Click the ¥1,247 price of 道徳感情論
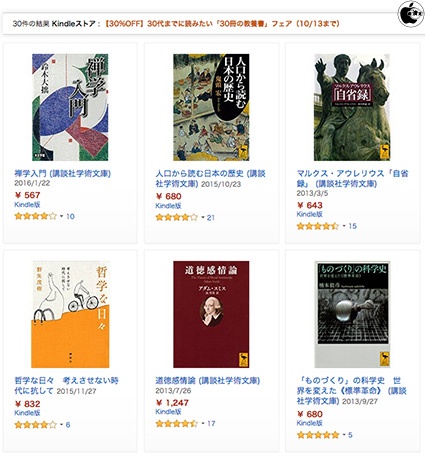The width and height of the screenshot is (425, 456). [172, 403]
